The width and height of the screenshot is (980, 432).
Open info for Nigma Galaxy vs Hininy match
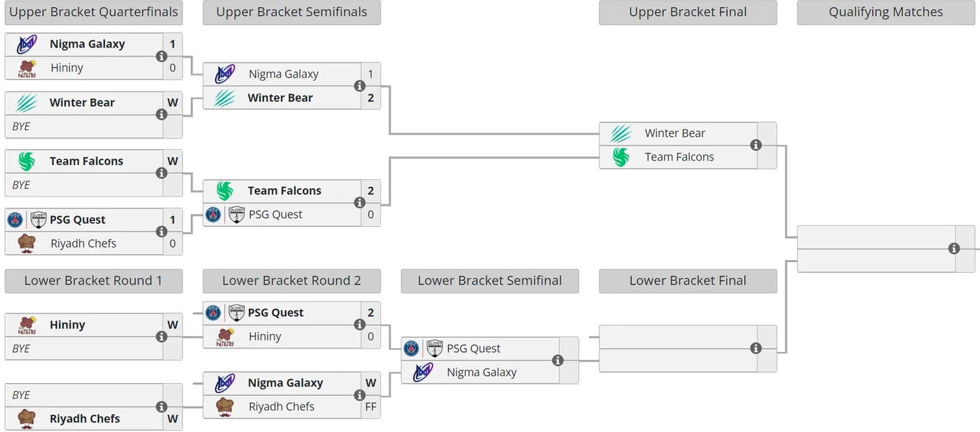pyautogui.click(x=161, y=56)
